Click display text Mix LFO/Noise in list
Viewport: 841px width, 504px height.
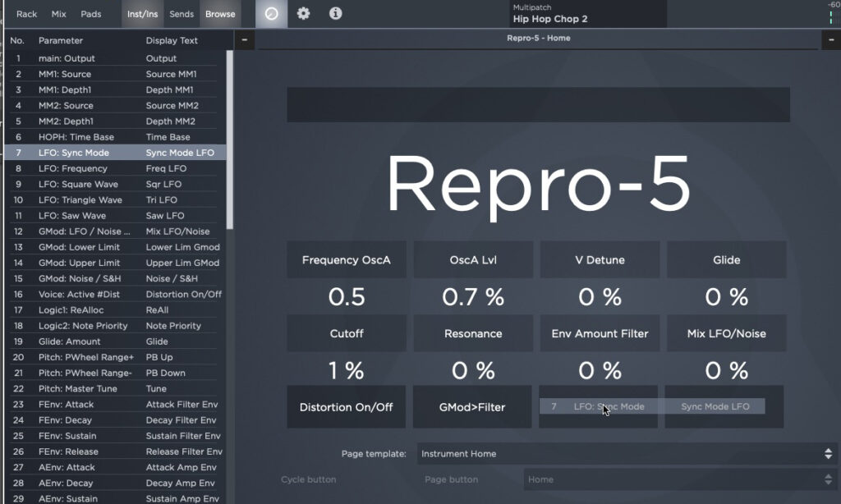point(177,231)
